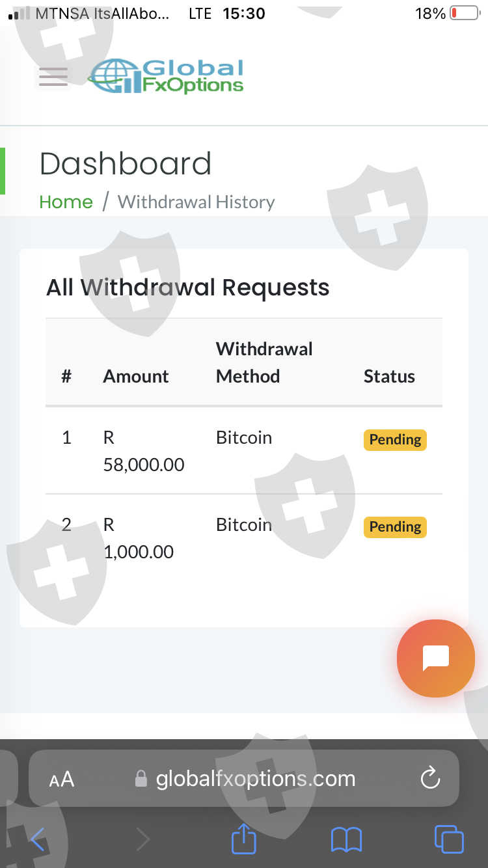This screenshot has height=868, width=488.
Task: Open Safari bookmarks book icon
Action: tap(346, 839)
